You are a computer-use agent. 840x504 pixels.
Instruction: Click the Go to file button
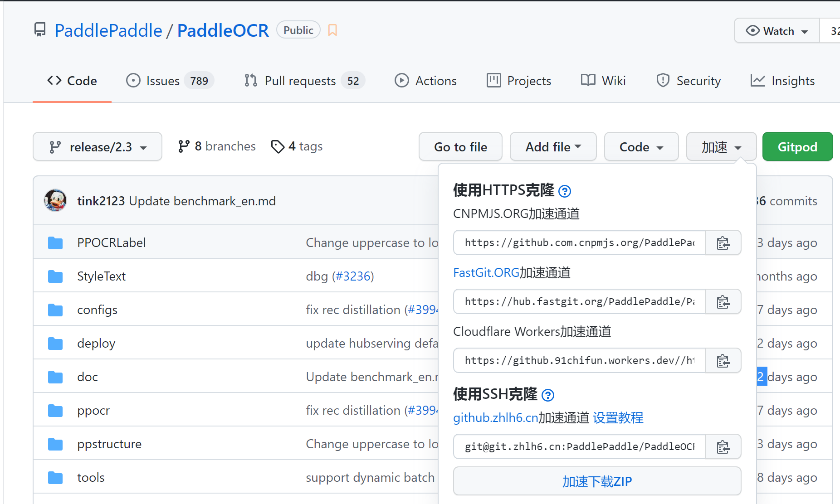pos(460,146)
